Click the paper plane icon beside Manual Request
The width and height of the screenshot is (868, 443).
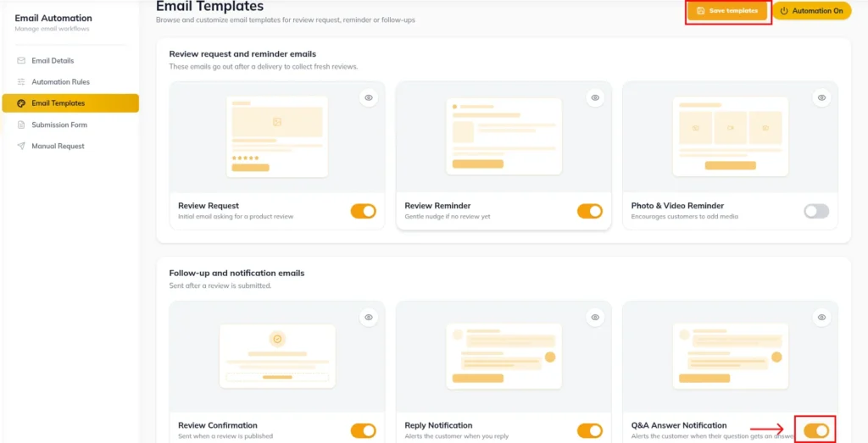pos(21,146)
